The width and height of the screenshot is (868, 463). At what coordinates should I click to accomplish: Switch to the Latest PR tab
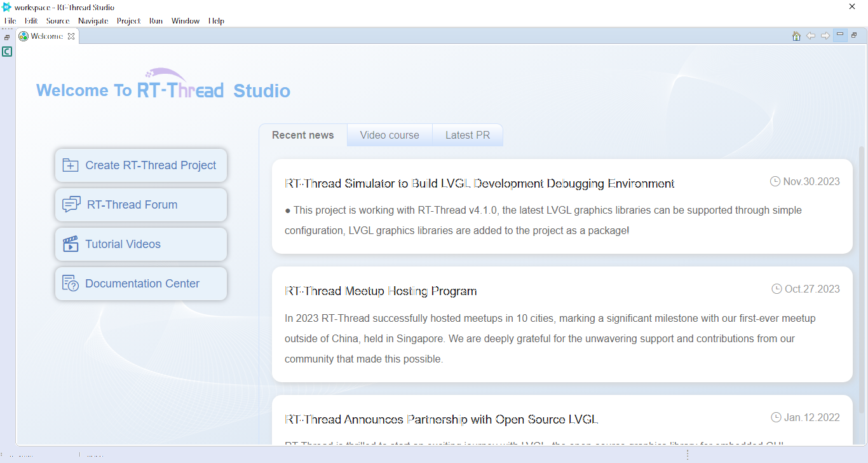click(468, 135)
